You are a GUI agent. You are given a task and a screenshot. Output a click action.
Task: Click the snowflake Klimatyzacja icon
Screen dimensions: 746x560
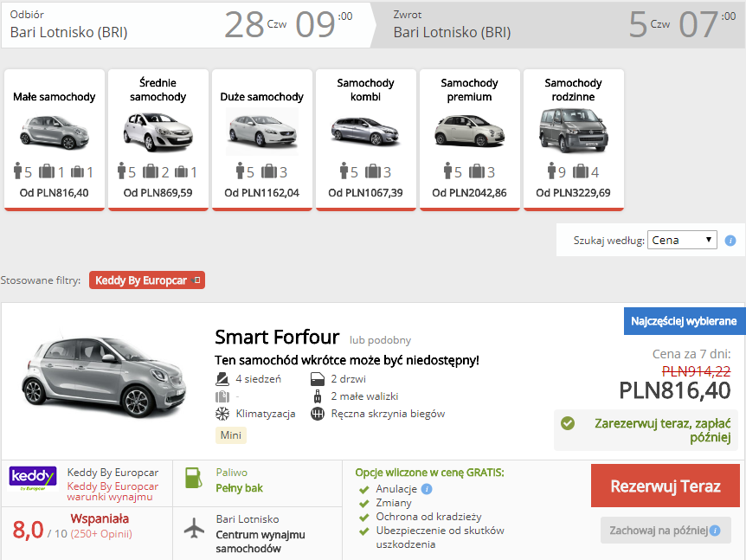[x=222, y=414]
